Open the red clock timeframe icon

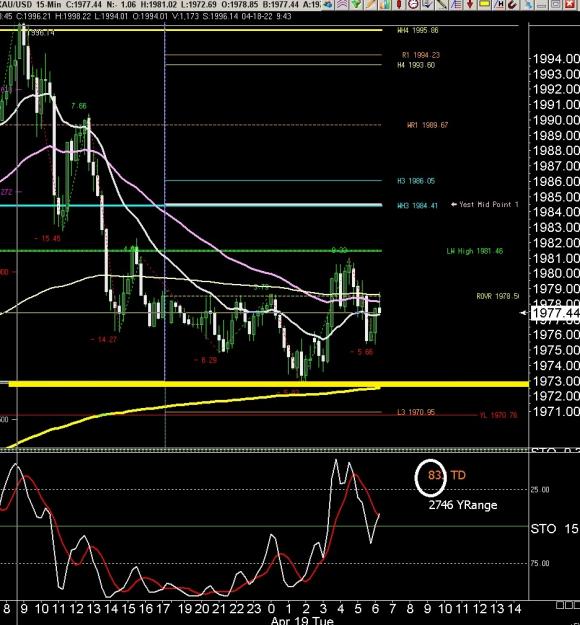413,4
